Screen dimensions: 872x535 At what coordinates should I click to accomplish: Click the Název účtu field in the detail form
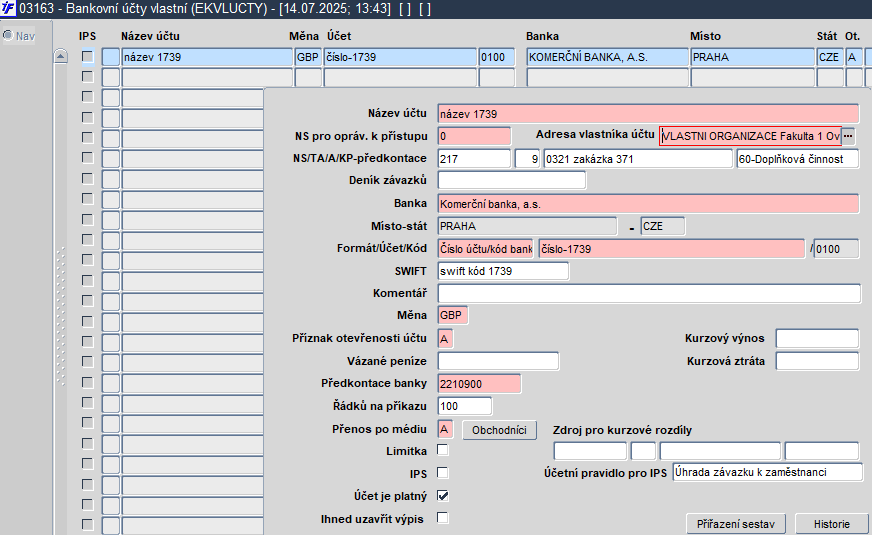pyautogui.click(x=648, y=114)
